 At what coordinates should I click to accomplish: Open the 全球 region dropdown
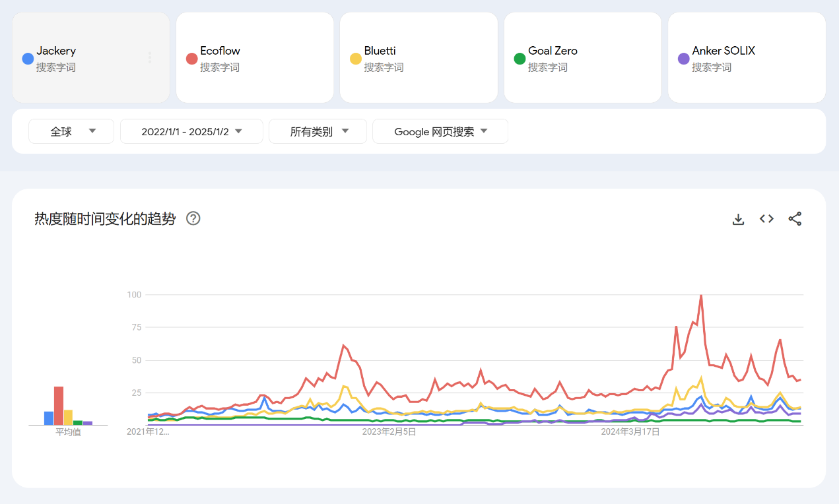click(71, 131)
